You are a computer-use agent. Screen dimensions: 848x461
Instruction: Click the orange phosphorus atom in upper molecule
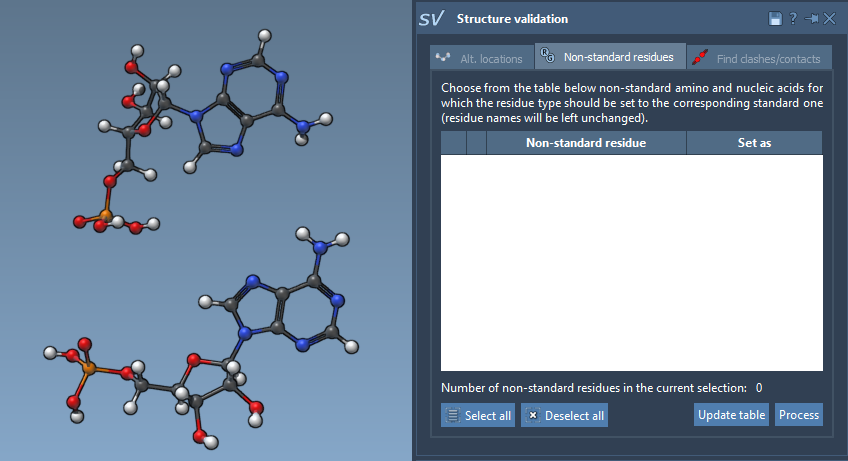click(107, 214)
